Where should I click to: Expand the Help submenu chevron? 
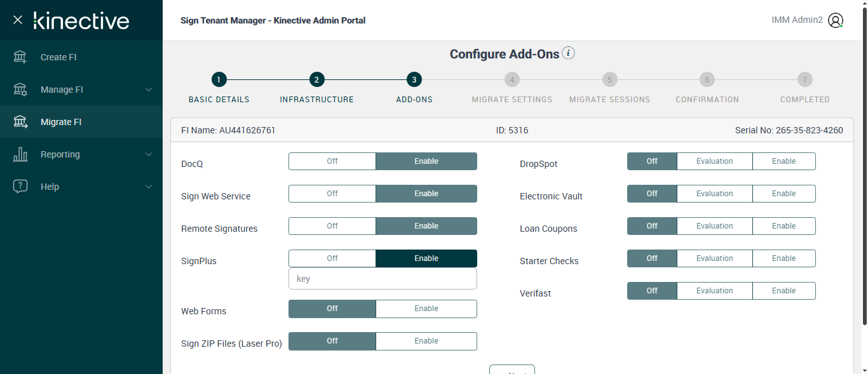[149, 187]
